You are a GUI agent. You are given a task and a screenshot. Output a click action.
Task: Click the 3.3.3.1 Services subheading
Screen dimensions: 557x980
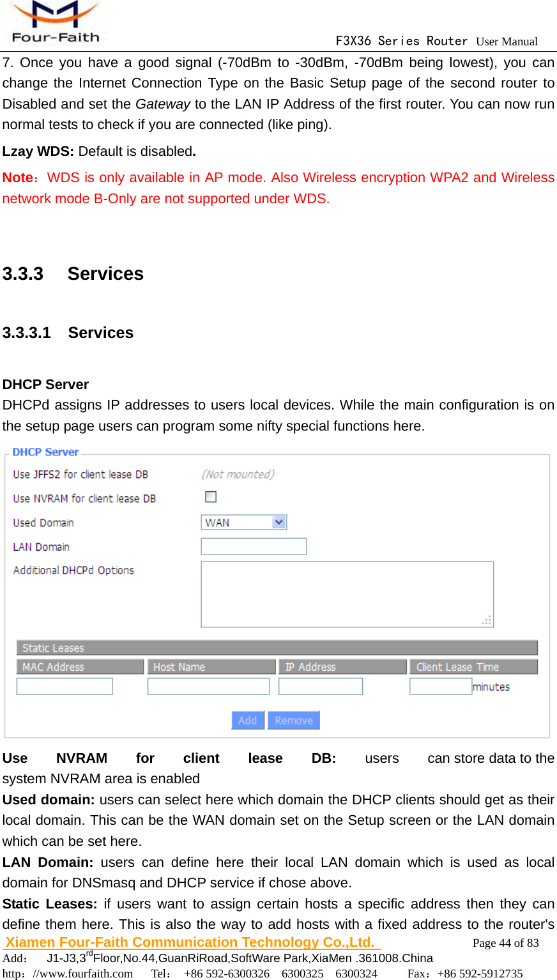[68, 332]
